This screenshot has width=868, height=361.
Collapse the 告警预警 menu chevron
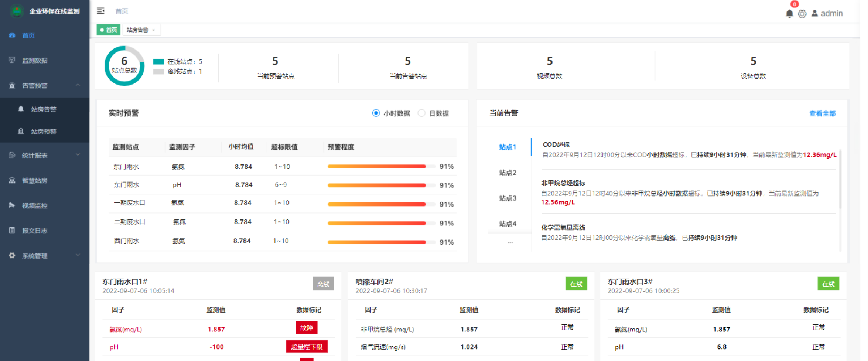point(78,85)
